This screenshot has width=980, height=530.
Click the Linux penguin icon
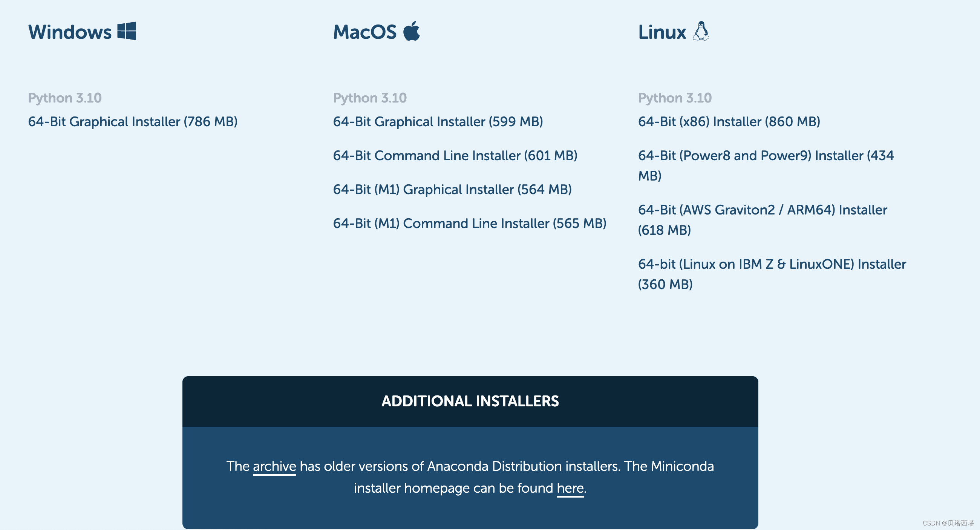[x=701, y=31]
